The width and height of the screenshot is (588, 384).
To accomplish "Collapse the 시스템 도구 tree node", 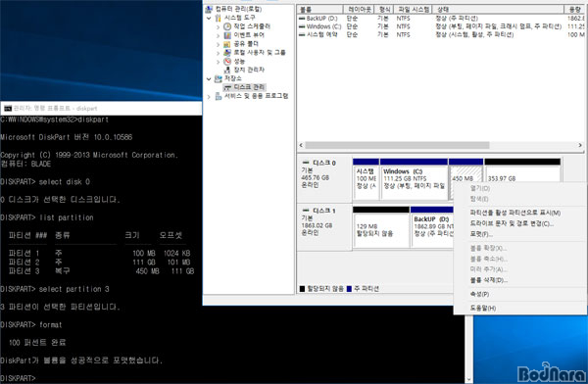I will pyautogui.click(x=209, y=18).
